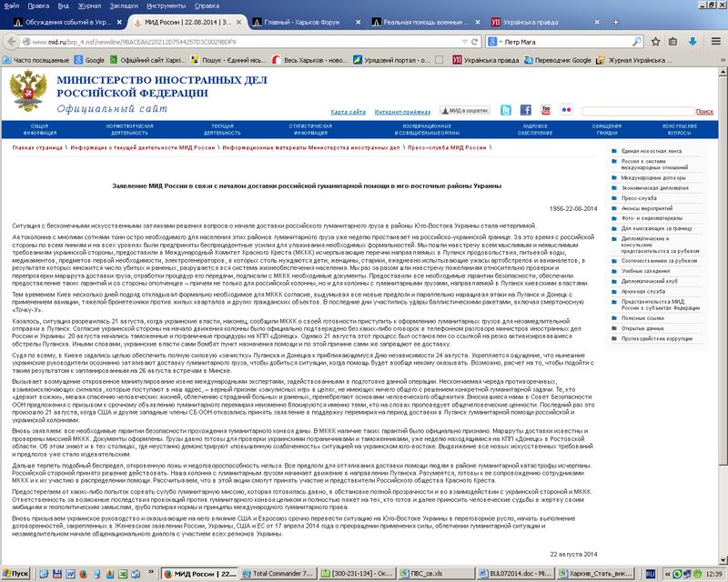Close the 'Українська правда' tab
This screenshot has height=582, width=728.
point(597,22)
